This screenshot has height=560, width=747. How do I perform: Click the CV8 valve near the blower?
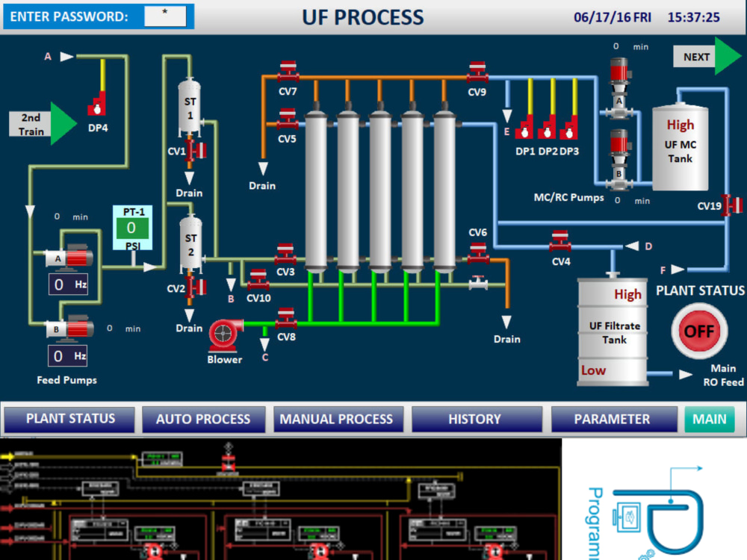(x=286, y=319)
